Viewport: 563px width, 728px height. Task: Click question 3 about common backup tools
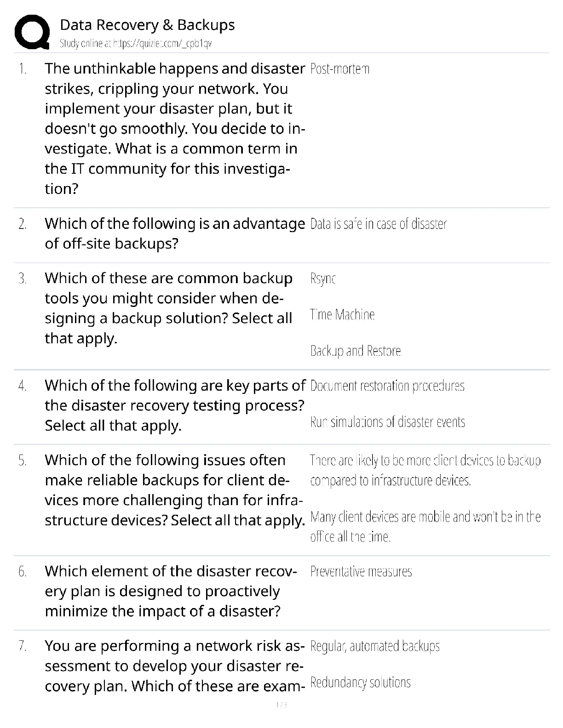pos(168,308)
